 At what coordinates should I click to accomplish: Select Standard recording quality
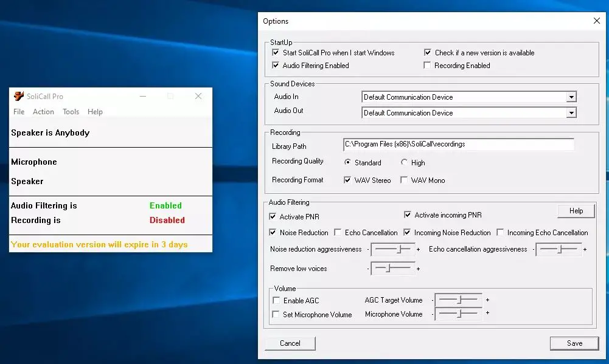point(347,162)
